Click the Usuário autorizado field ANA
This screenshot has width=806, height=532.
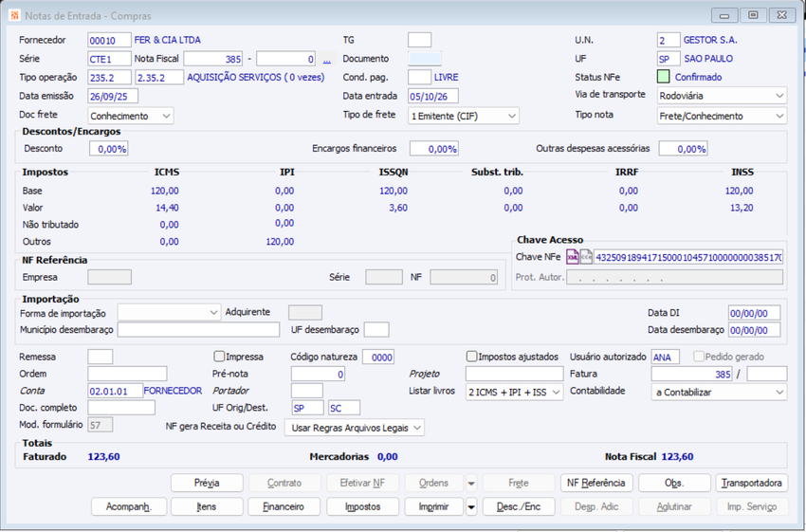click(x=665, y=357)
